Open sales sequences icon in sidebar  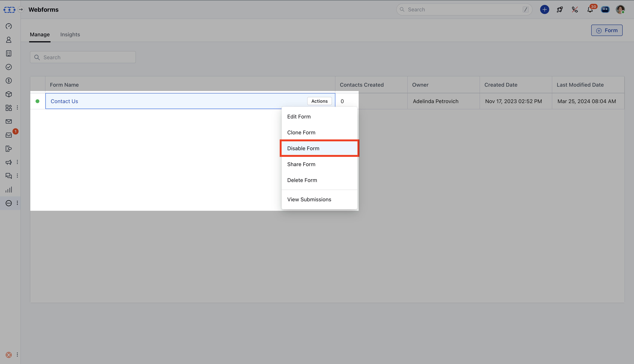(x=9, y=149)
